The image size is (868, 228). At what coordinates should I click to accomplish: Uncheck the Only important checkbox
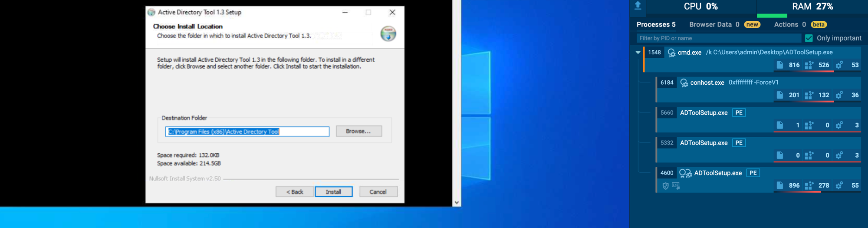pos(809,38)
